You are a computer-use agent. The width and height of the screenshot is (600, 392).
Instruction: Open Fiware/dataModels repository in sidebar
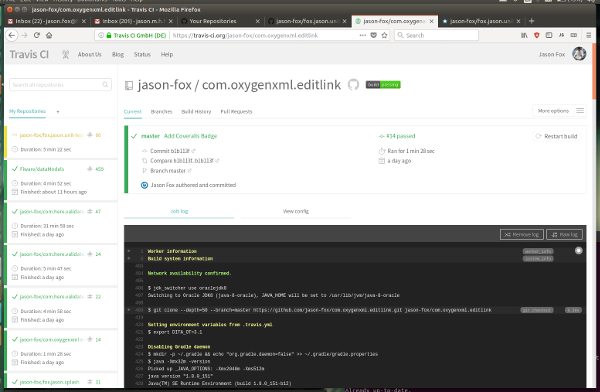coord(42,169)
